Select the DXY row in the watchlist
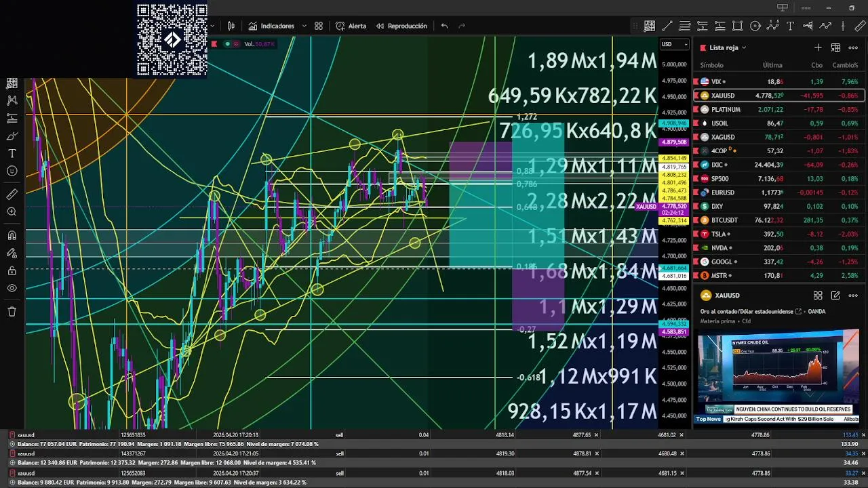 pos(779,206)
